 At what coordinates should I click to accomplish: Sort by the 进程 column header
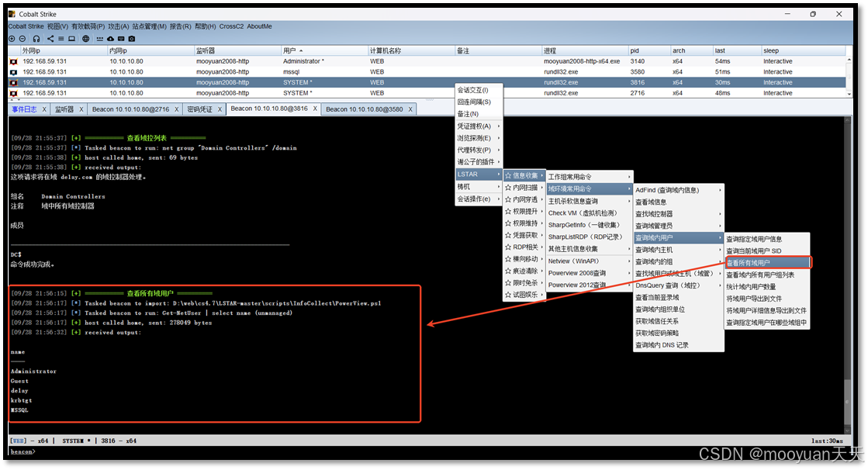(585, 50)
